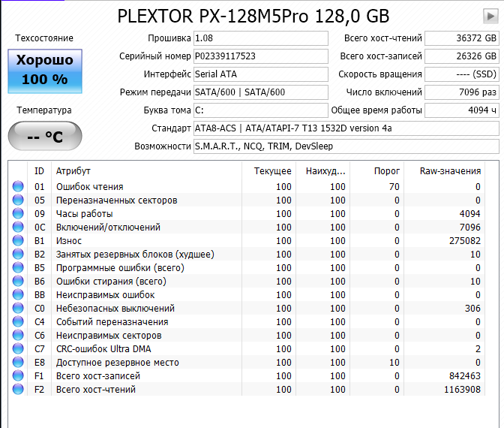Click the status orb for Небезопасных выключений
The image size is (504, 428).
pos(18,309)
